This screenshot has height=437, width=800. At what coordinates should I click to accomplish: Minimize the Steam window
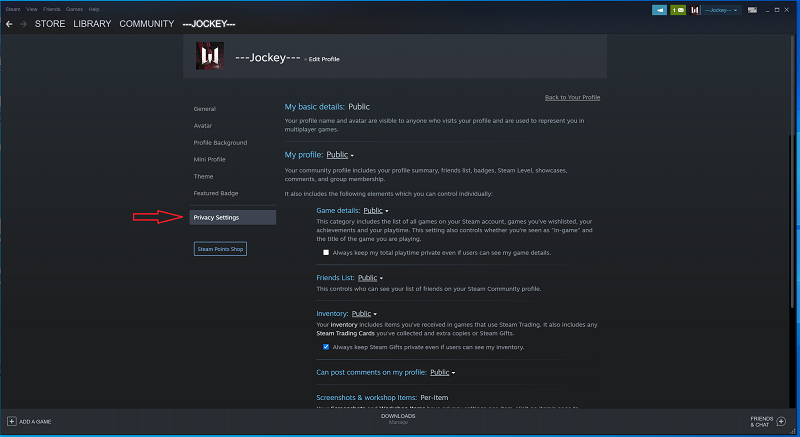tap(767, 10)
